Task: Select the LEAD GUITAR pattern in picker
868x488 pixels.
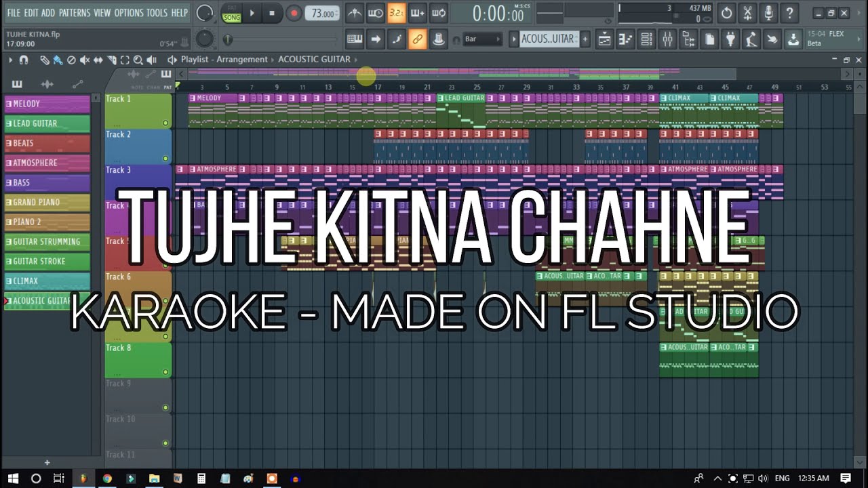Action: click(47, 124)
